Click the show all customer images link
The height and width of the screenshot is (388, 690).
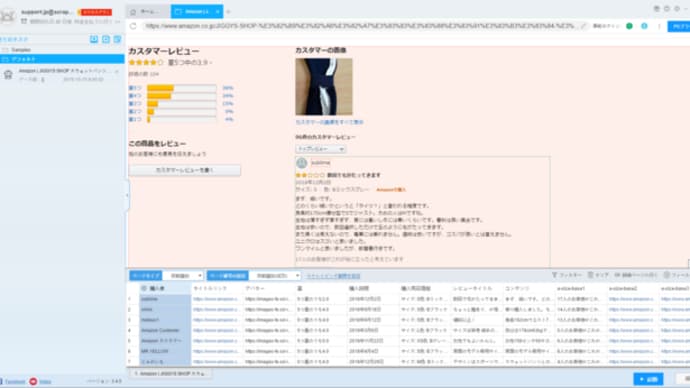coord(330,122)
